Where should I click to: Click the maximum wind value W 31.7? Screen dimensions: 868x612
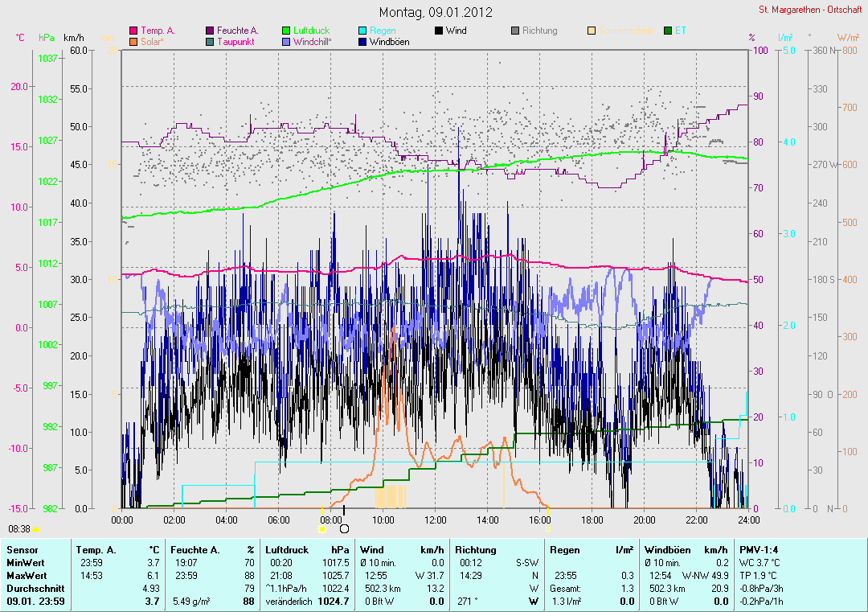coord(429,576)
